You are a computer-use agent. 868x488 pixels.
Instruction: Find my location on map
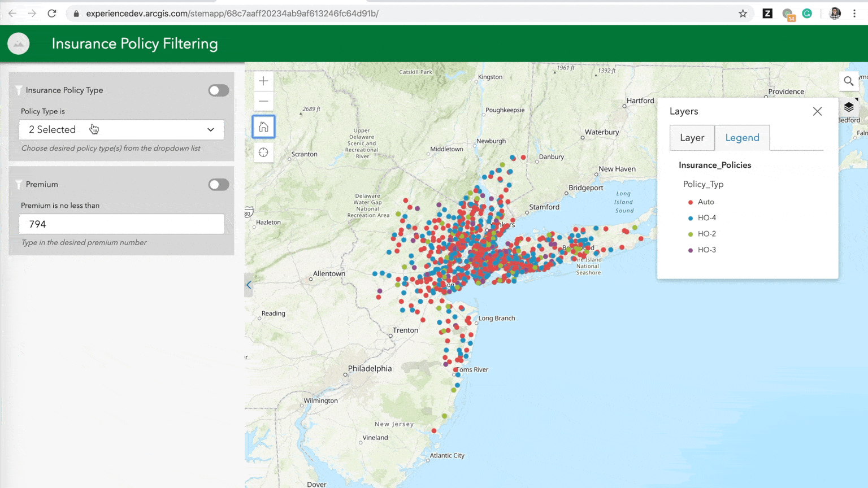tap(263, 152)
